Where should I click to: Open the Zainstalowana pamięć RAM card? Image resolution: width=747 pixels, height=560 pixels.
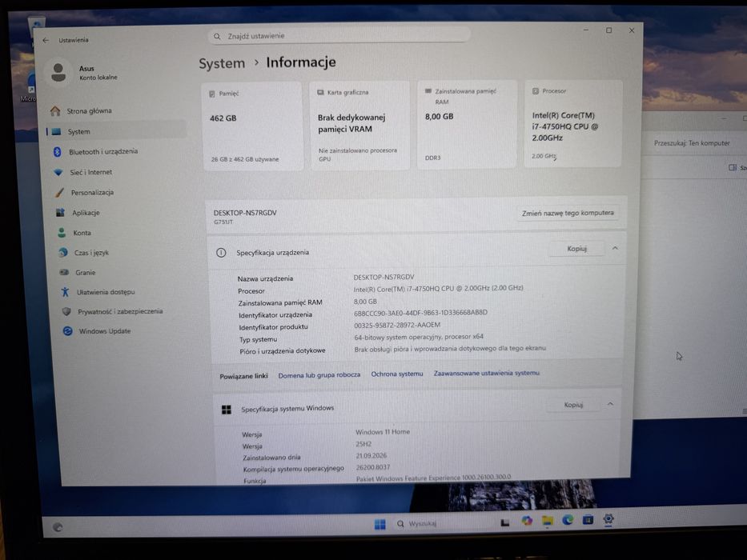468,124
